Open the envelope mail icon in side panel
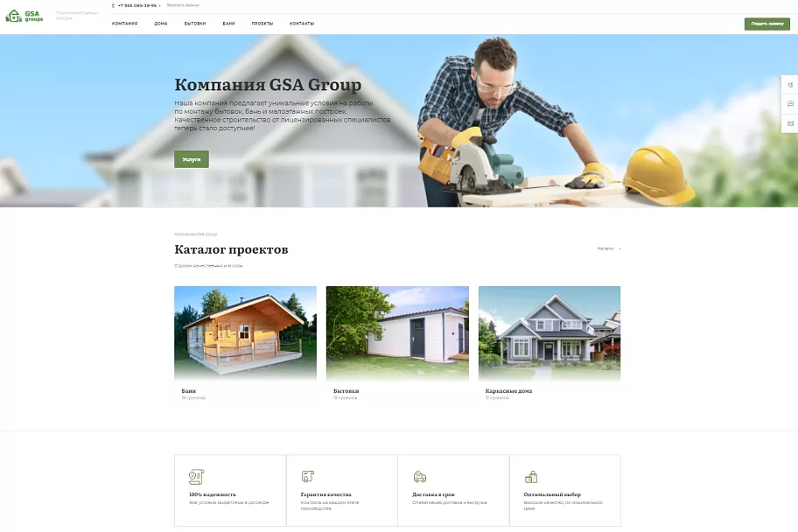 [x=790, y=123]
